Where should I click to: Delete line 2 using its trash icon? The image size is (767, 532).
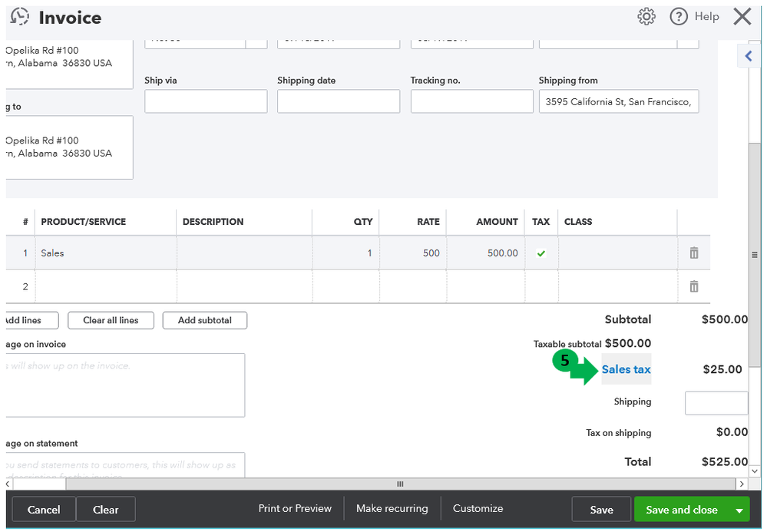click(x=693, y=286)
